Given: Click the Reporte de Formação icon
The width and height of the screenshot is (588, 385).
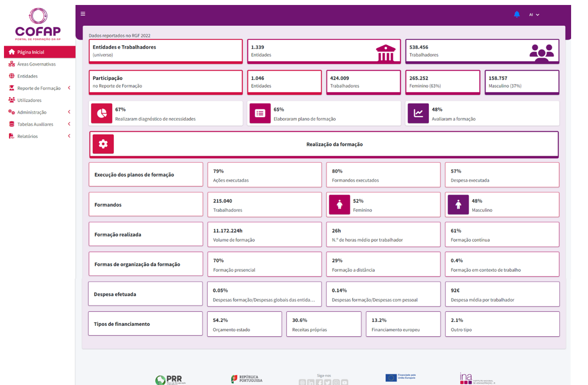Looking at the screenshot, I should 11,88.
